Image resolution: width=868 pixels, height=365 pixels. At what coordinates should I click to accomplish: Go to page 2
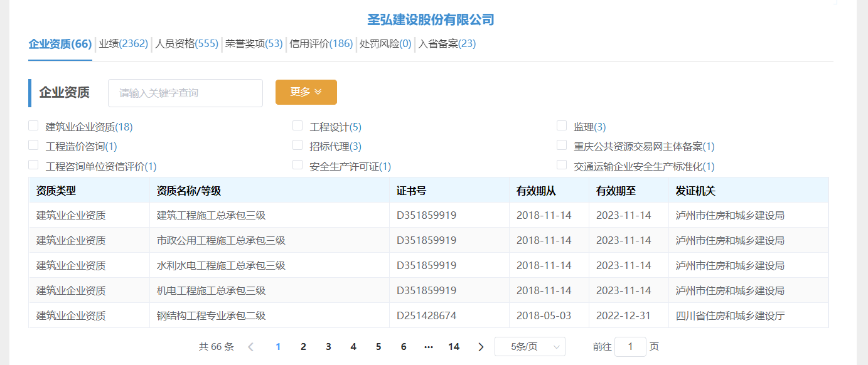303,347
